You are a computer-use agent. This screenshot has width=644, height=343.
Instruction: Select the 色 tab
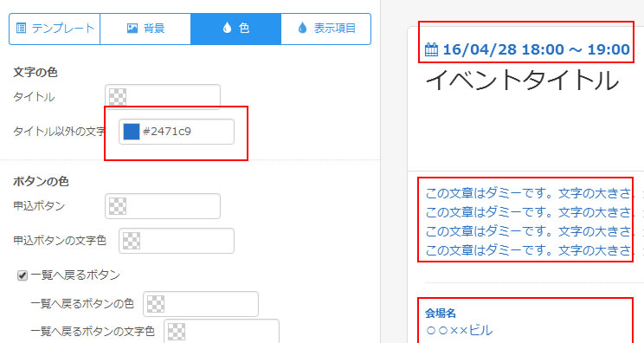pyautogui.click(x=235, y=29)
